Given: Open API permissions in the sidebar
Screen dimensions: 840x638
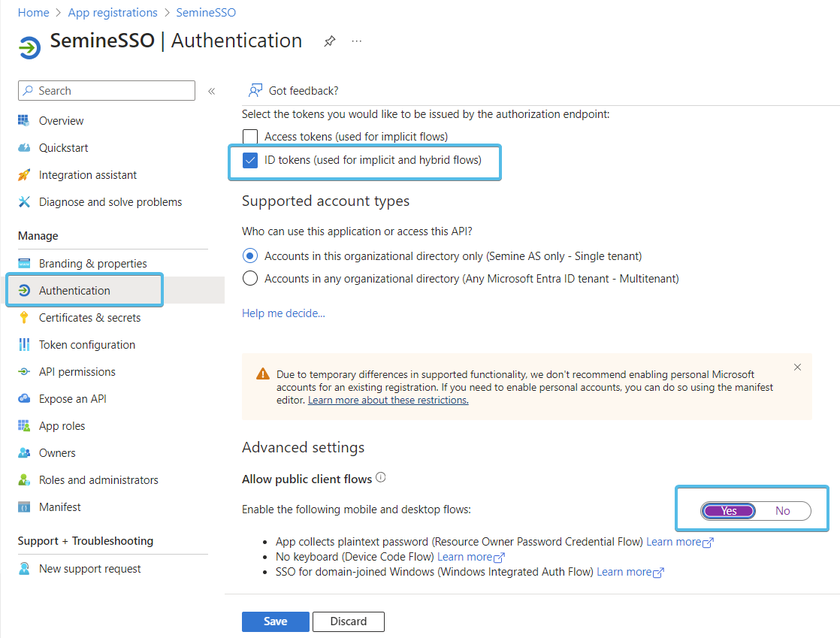Looking at the screenshot, I should click(77, 372).
